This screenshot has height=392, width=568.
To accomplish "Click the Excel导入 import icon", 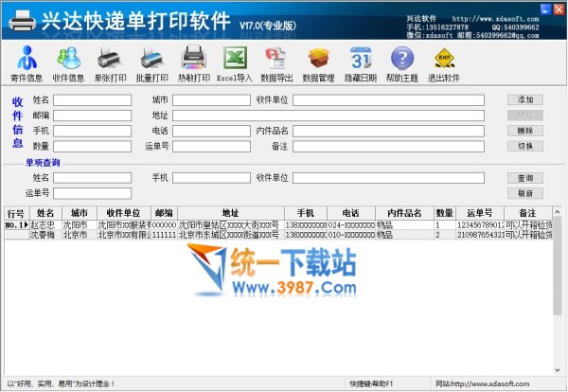I will coord(236,62).
